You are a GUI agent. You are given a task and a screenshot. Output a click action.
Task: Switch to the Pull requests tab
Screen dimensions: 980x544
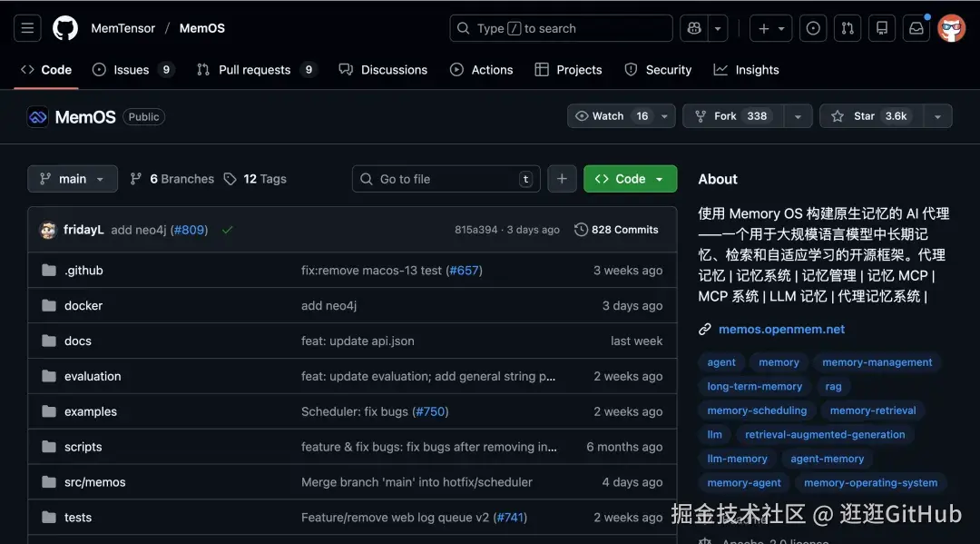click(256, 69)
